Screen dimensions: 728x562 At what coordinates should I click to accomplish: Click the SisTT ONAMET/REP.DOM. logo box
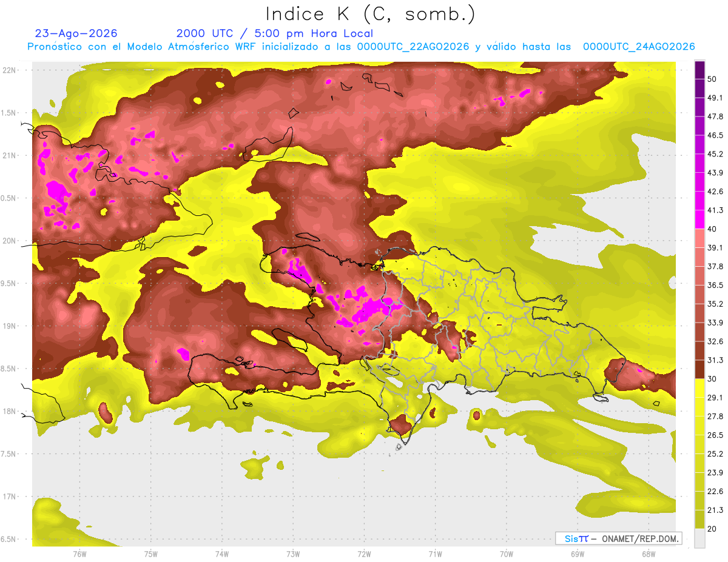click(x=618, y=538)
